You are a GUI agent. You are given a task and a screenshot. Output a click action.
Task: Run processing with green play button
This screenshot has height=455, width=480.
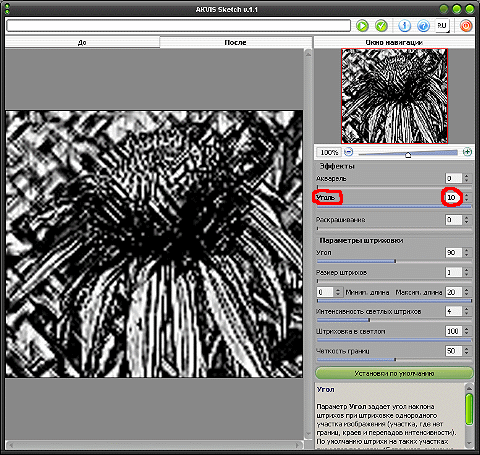[x=362, y=26]
